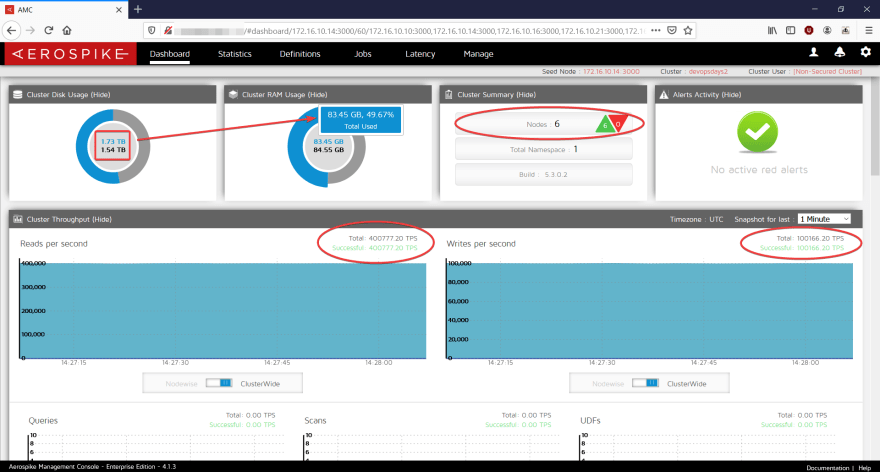Click the Writes per second chart area

click(x=650, y=310)
